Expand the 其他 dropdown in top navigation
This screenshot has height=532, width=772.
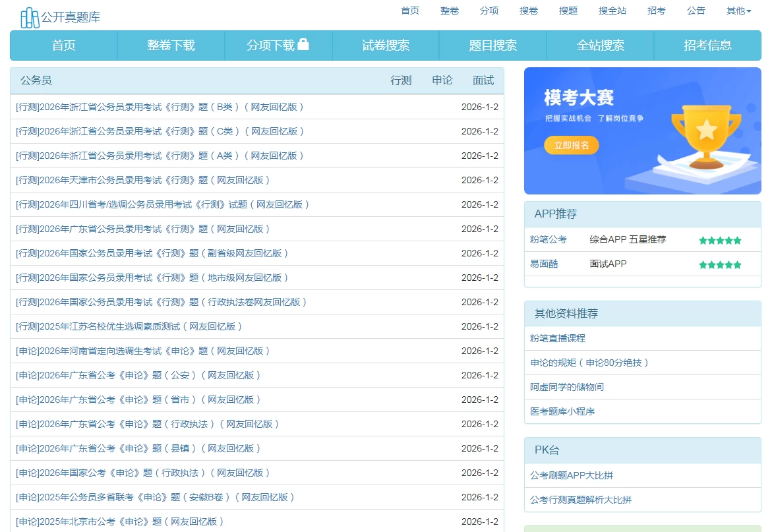(738, 11)
